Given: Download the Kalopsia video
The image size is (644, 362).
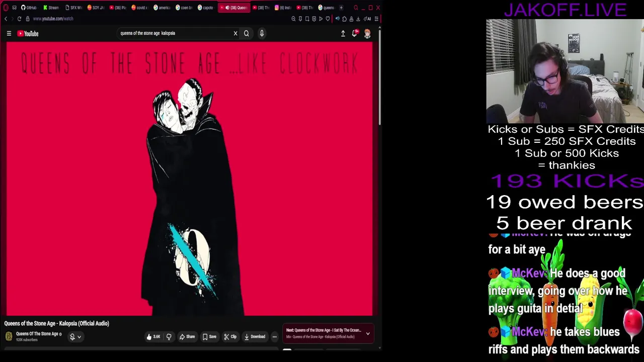Looking at the screenshot, I should tap(255, 337).
